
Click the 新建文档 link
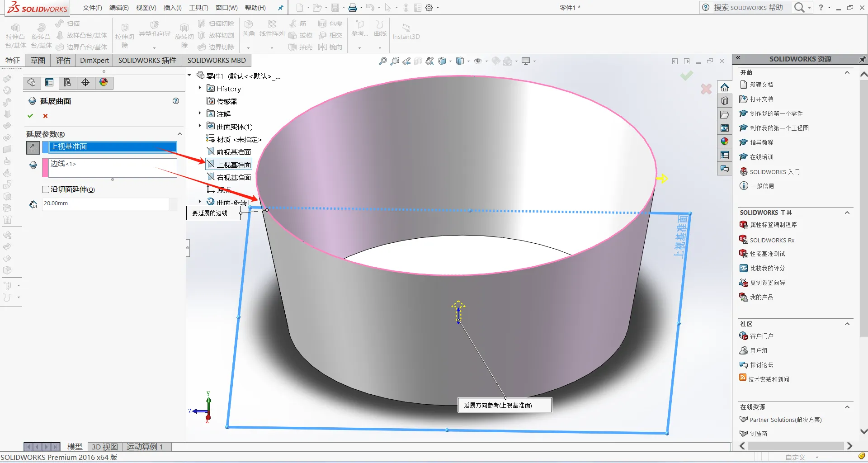pos(761,85)
